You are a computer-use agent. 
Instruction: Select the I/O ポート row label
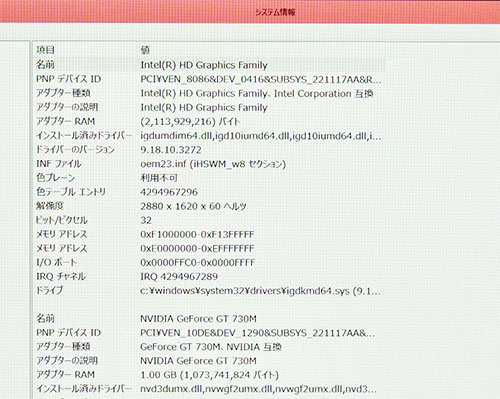pos(56,262)
